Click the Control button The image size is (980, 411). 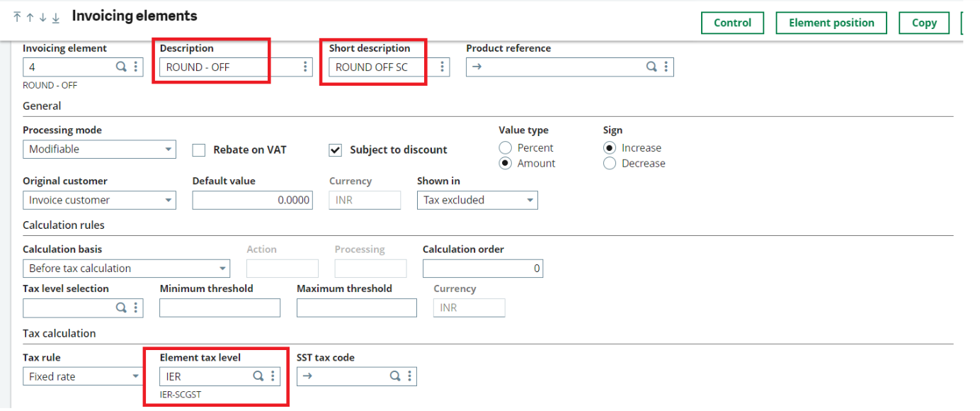732,23
